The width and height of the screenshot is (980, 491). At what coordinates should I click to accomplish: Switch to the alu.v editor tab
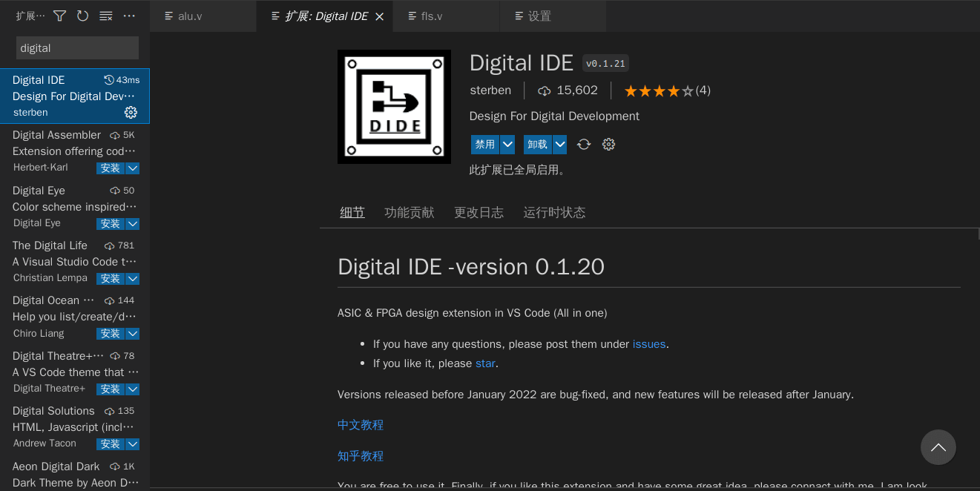[x=203, y=16]
